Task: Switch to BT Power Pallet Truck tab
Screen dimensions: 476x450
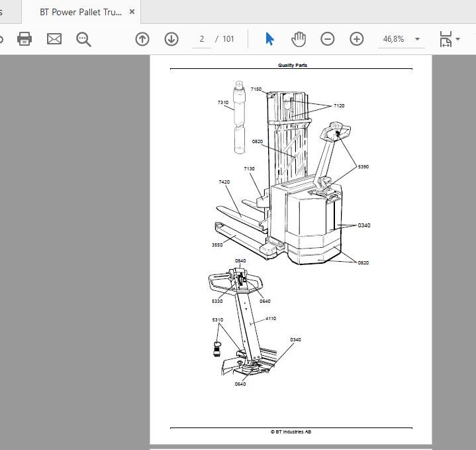Action: coord(81,12)
